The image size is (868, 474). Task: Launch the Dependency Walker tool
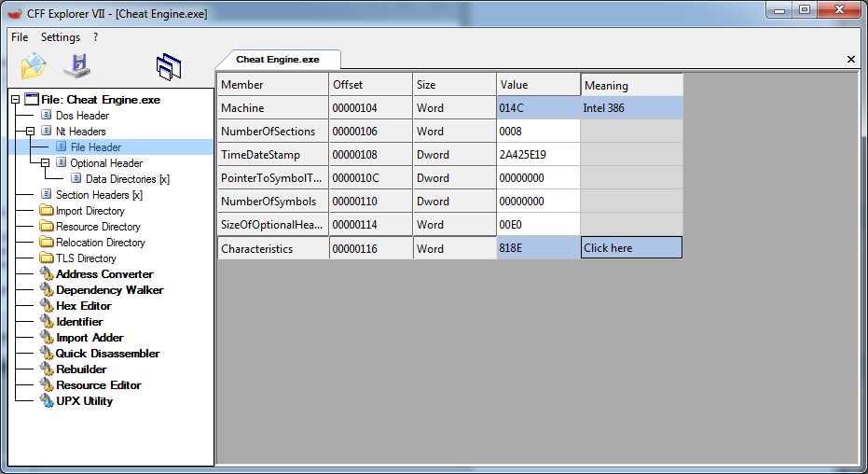[110, 289]
